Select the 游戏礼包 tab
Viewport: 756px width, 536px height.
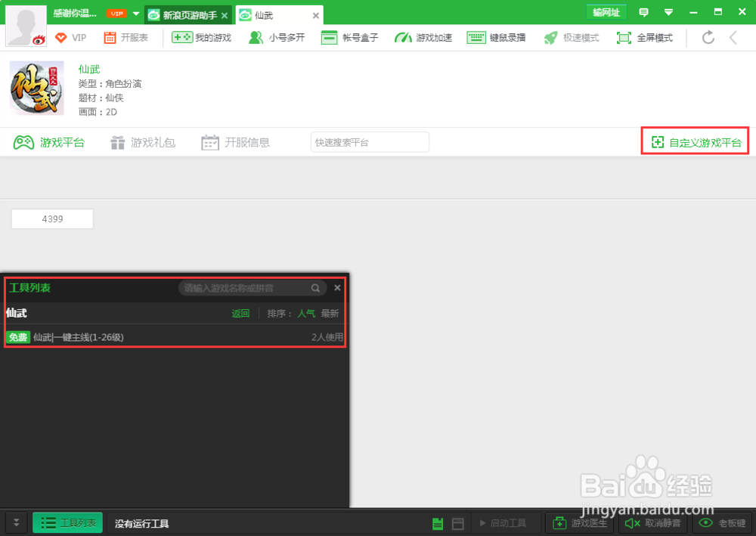click(143, 143)
